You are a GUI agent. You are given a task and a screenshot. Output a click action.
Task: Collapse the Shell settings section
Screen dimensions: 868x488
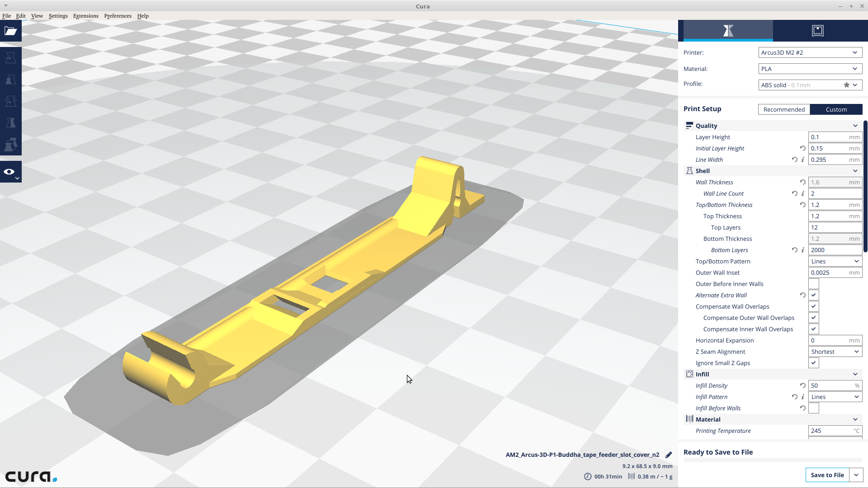(855, 171)
